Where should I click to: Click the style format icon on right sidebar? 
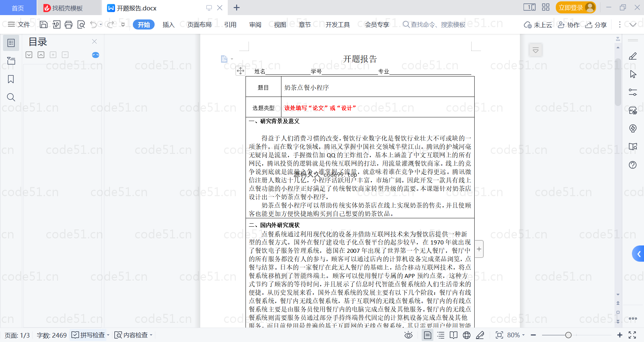click(x=633, y=110)
